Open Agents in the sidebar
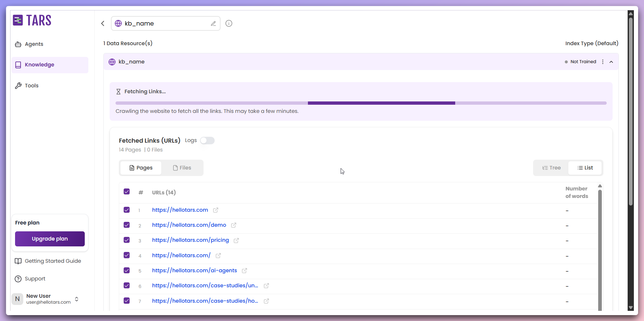644x321 pixels. coord(50,44)
